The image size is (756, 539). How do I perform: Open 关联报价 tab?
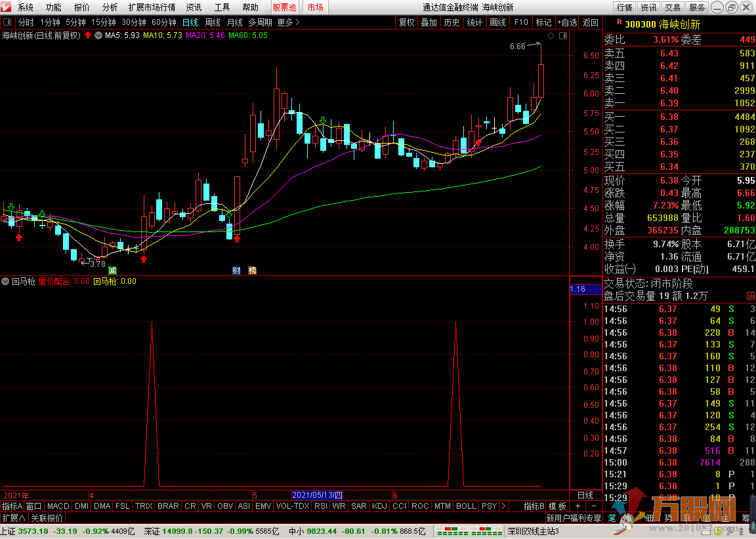47,518
